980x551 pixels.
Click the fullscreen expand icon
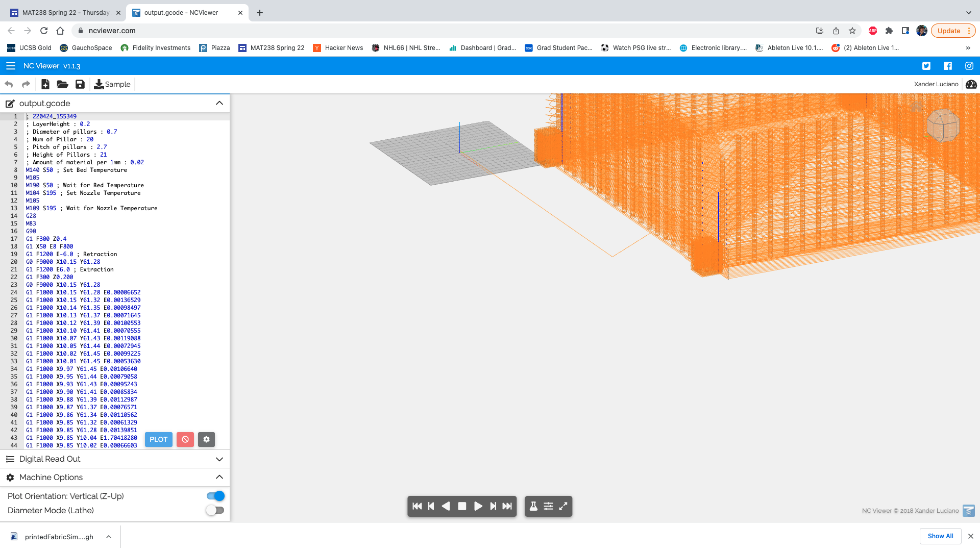[x=563, y=506]
